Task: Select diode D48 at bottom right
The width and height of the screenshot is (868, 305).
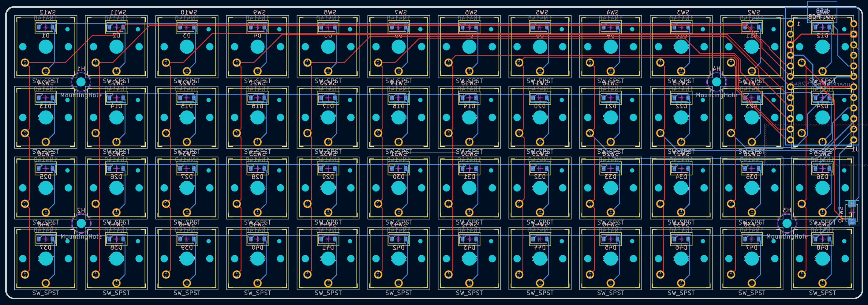Action: click(822, 239)
